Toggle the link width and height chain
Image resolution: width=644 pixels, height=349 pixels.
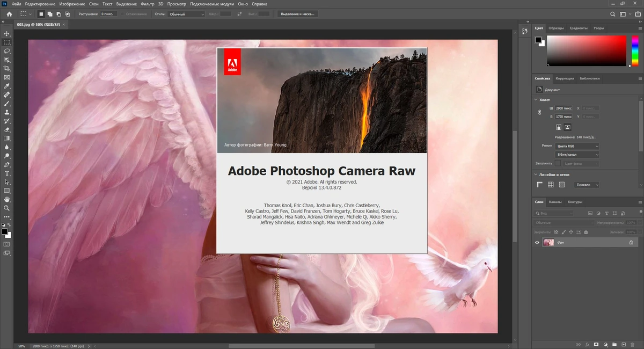pos(540,112)
